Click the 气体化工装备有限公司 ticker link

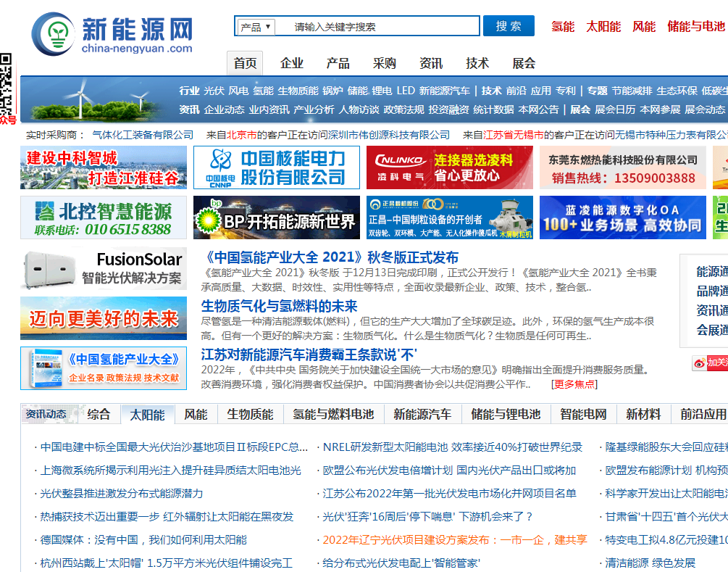(143, 135)
